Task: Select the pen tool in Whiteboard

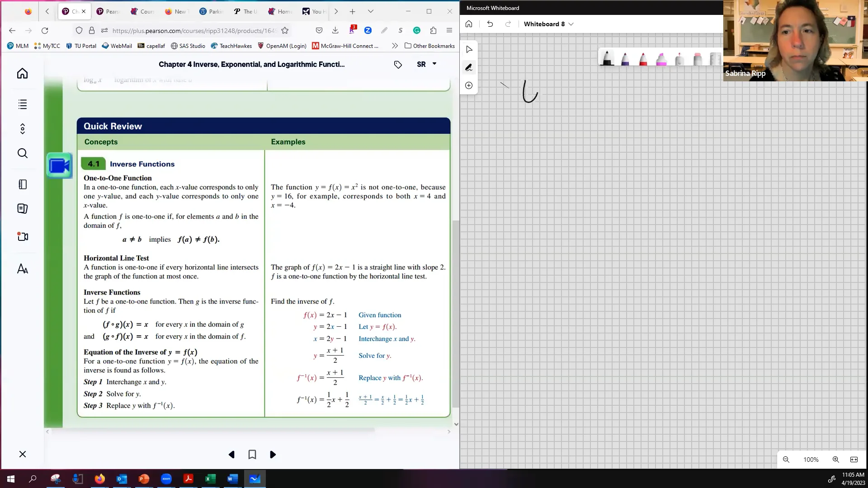Action: (469, 67)
